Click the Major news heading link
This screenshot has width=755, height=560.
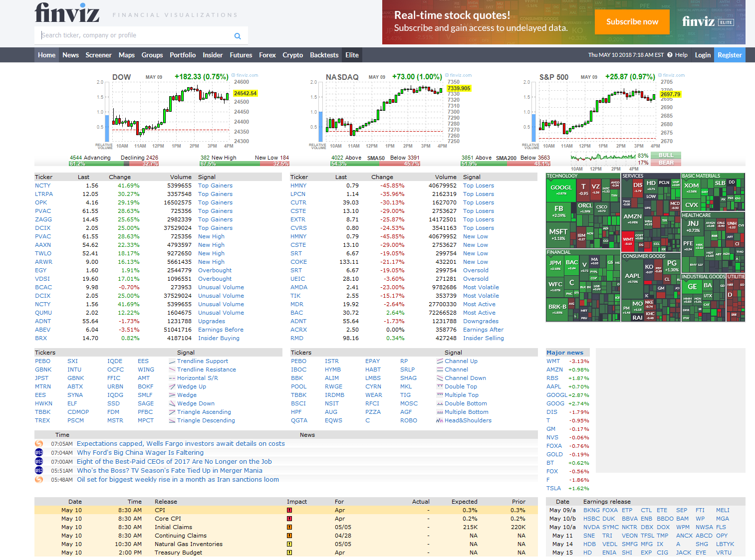[565, 353]
